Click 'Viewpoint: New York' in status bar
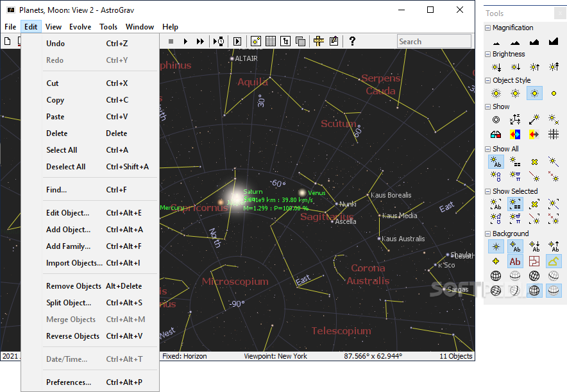 (x=276, y=356)
